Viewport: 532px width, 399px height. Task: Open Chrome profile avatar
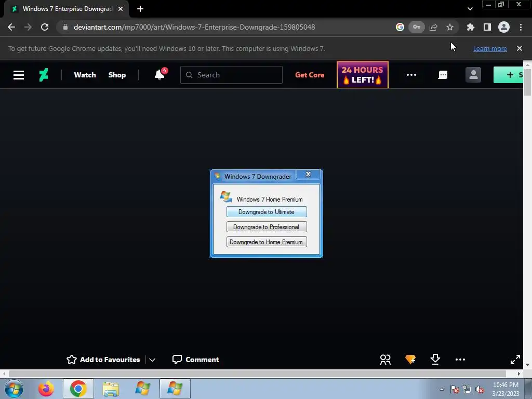(x=504, y=27)
